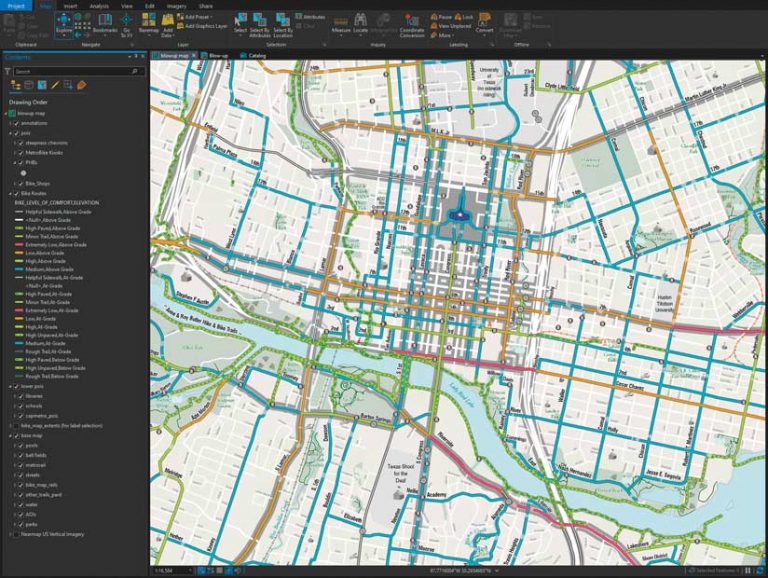Click the Basemap gallery icon
The image size is (768, 578).
point(148,24)
